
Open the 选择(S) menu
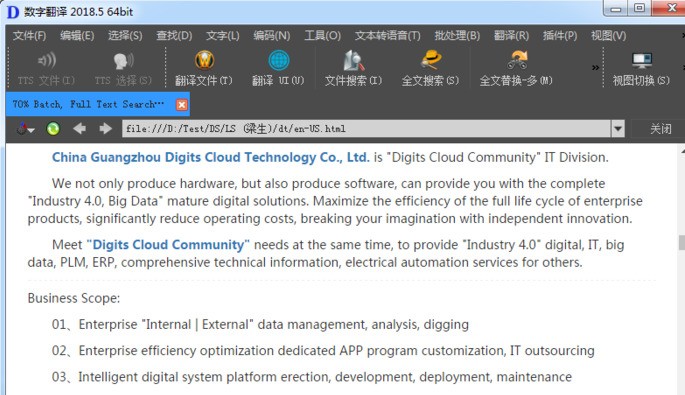125,35
